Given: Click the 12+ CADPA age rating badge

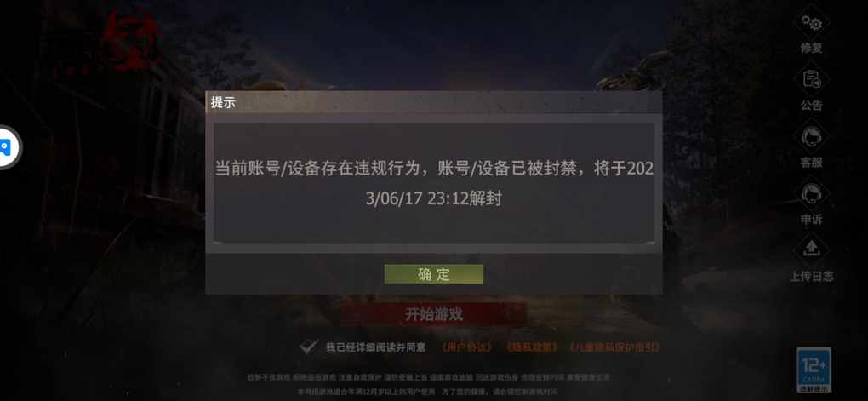Looking at the screenshot, I should pyautogui.click(x=814, y=370).
